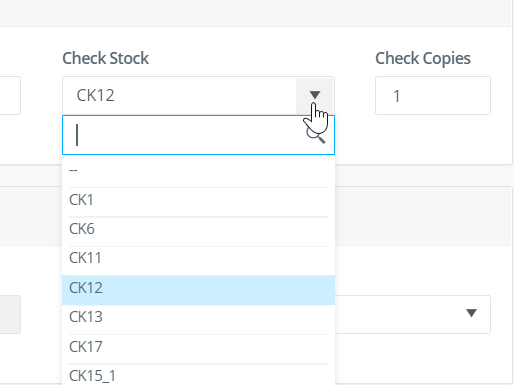Click the Check Copies number field
This screenshot has width=514, height=385.
point(433,96)
